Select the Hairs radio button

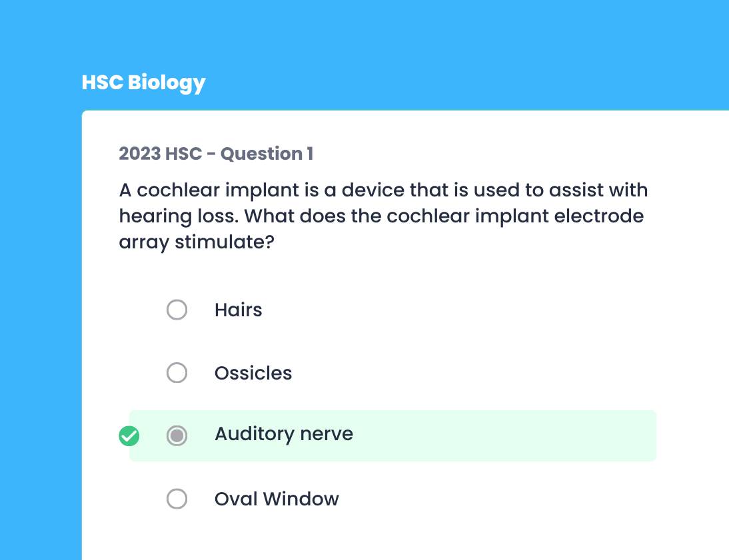[177, 310]
